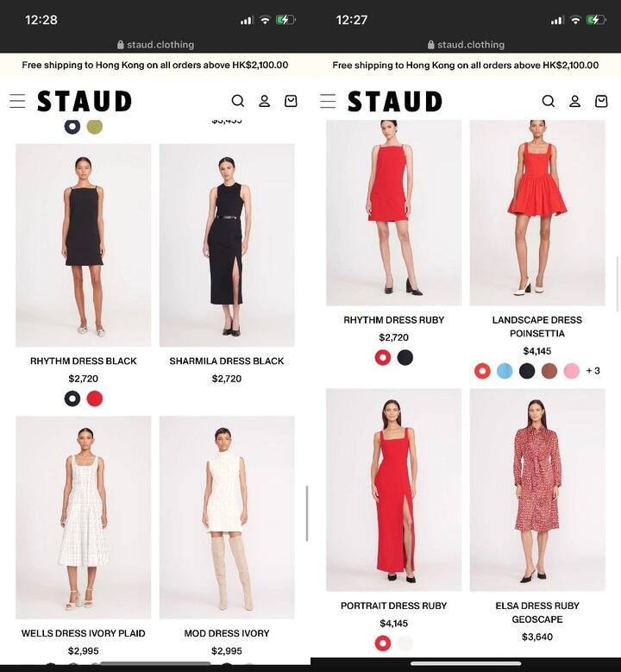Tap search icon on right screen
The image size is (621, 672).
coord(549,101)
